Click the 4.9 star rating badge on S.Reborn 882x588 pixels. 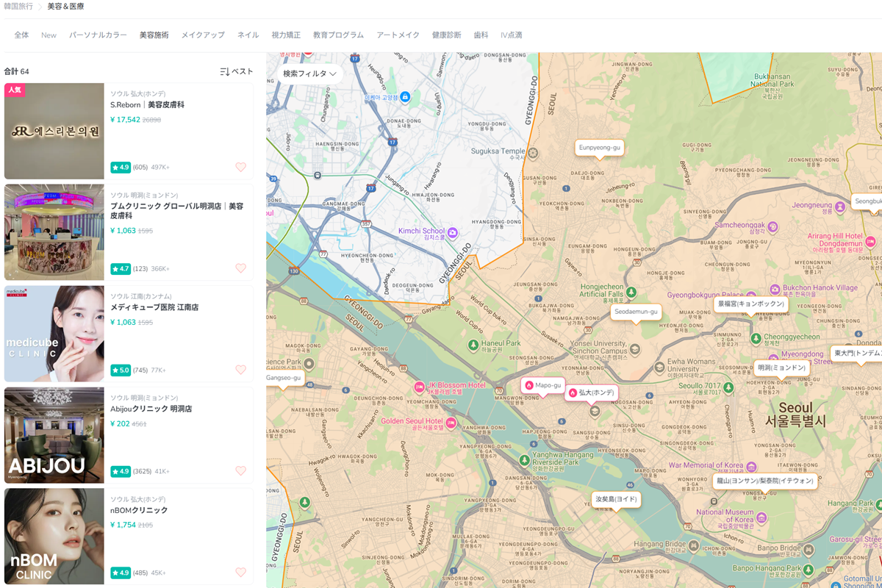[121, 168]
